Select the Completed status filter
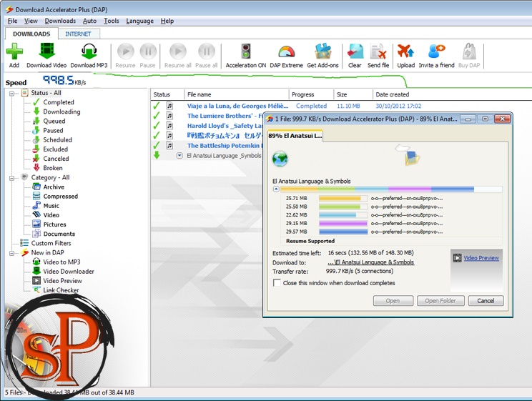 click(x=58, y=102)
